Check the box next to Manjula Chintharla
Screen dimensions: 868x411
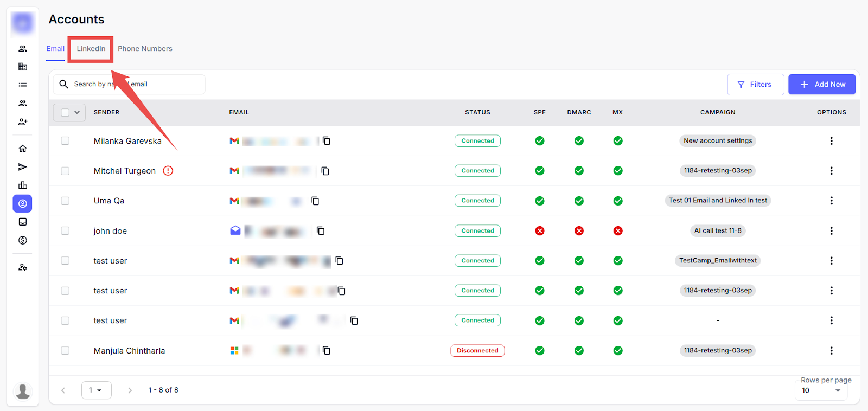click(x=65, y=351)
